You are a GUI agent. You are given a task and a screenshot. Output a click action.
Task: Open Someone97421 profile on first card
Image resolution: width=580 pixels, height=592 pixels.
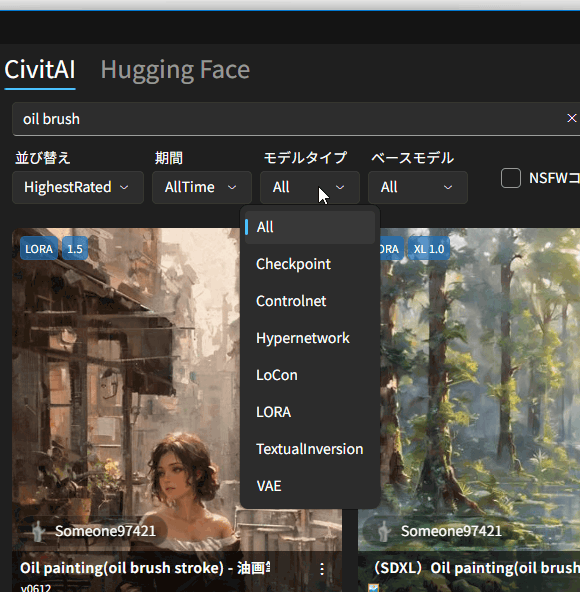click(105, 531)
